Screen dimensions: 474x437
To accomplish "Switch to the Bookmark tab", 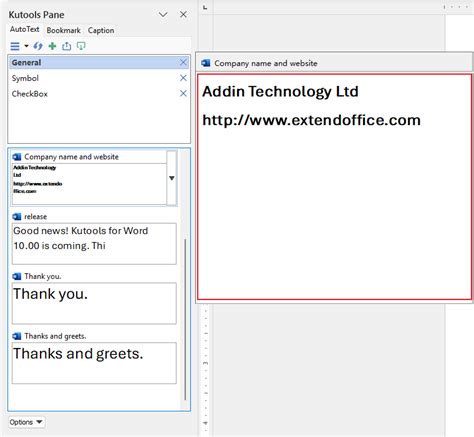I will 63,30.
